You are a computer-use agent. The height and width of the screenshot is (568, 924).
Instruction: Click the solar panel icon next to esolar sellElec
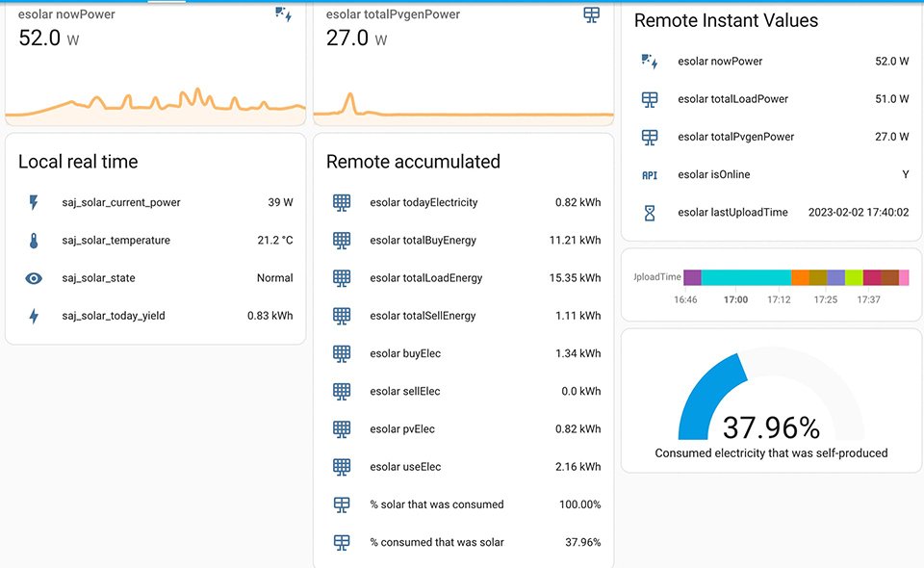click(x=342, y=391)
